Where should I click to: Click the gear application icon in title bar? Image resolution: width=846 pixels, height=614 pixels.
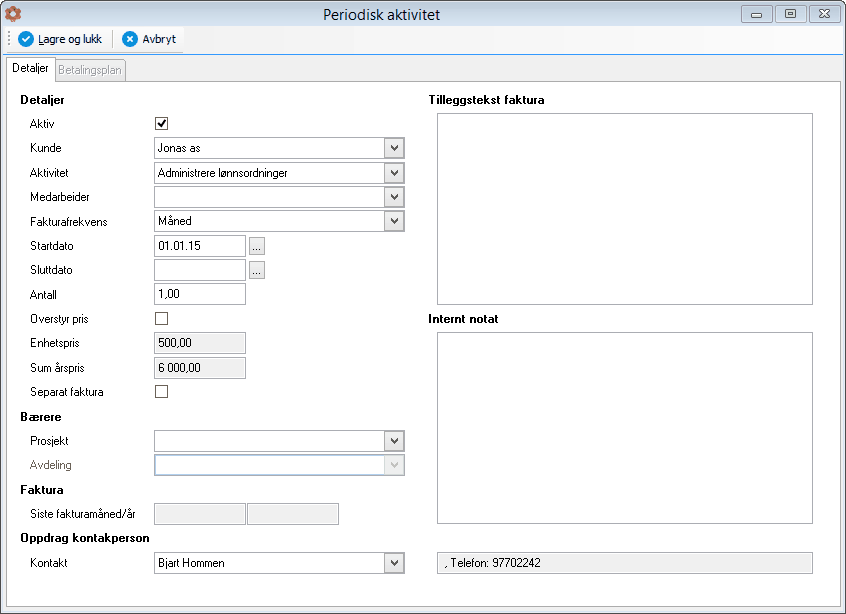coord(13,14)
